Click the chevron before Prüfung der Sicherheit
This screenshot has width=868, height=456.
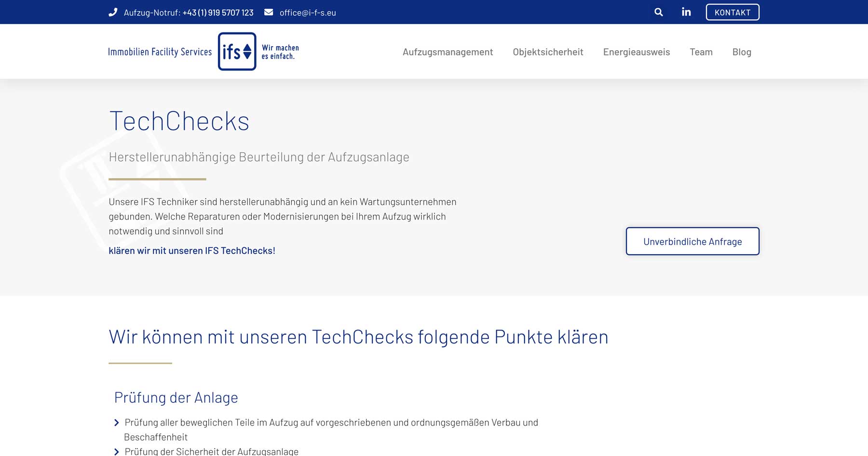point(116,452)
